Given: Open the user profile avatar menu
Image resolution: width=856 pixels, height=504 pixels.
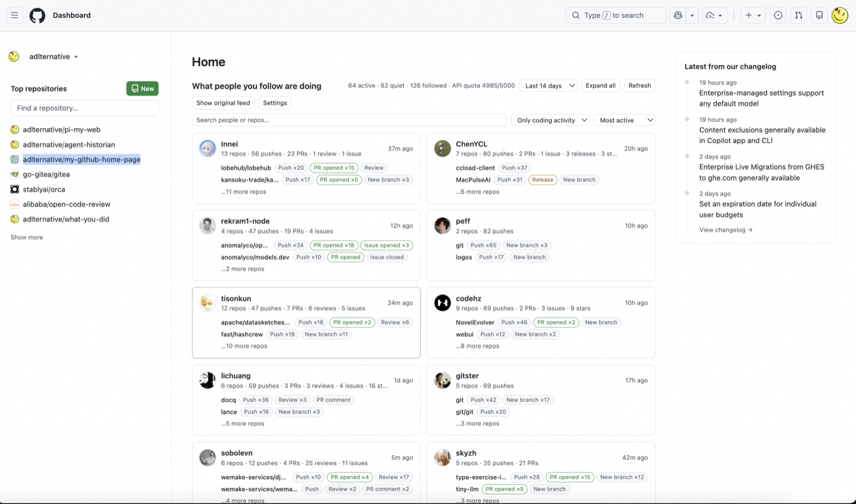Looking at the screenshot, I should [x=840, y=15].
